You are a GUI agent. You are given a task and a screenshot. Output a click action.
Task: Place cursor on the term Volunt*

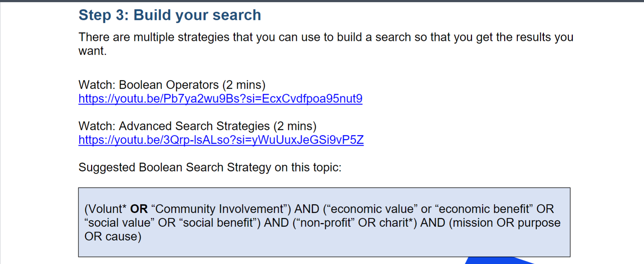click(x=105, y=209)
